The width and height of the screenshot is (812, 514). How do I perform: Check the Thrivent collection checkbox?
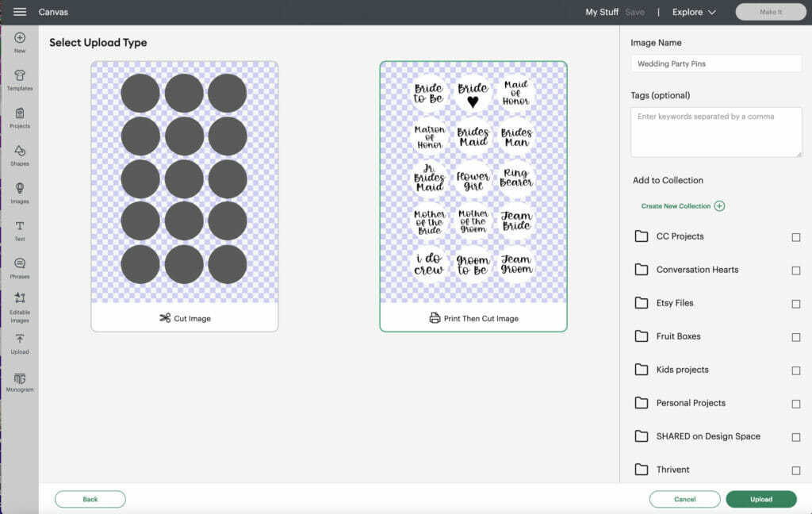pyautogui.click(x=796, y=470)
